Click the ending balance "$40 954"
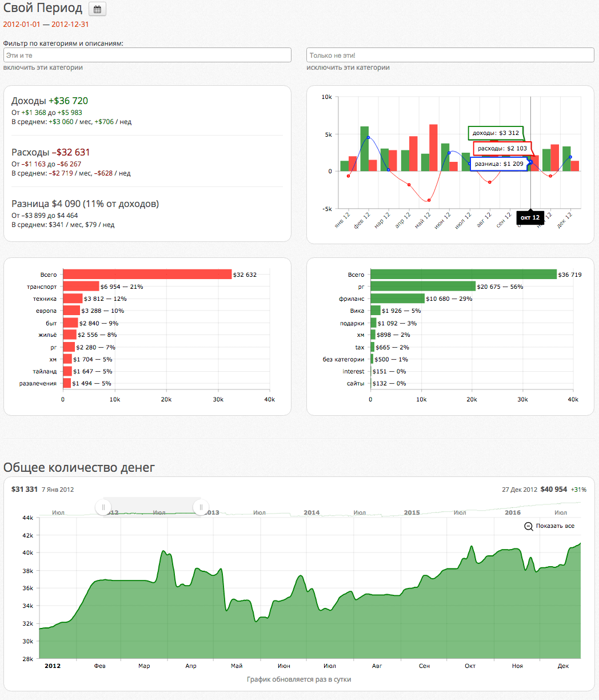This screenshot has width=599, height=700. [553, 490]
